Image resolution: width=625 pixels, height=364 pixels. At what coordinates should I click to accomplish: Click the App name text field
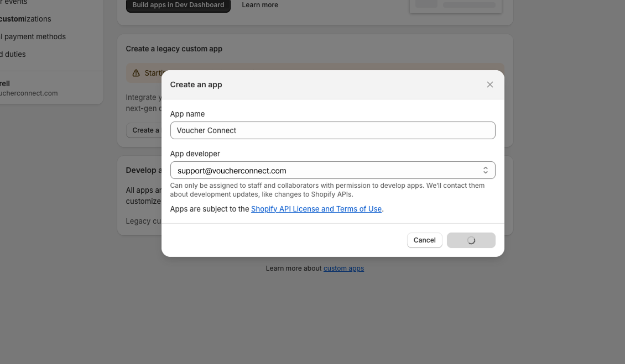[332, 130]
